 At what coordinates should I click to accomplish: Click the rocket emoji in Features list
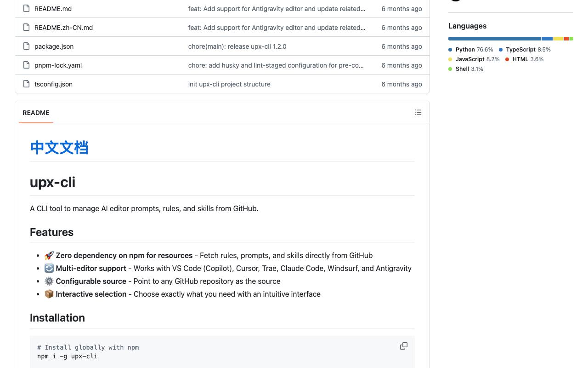tap(49, 255)
